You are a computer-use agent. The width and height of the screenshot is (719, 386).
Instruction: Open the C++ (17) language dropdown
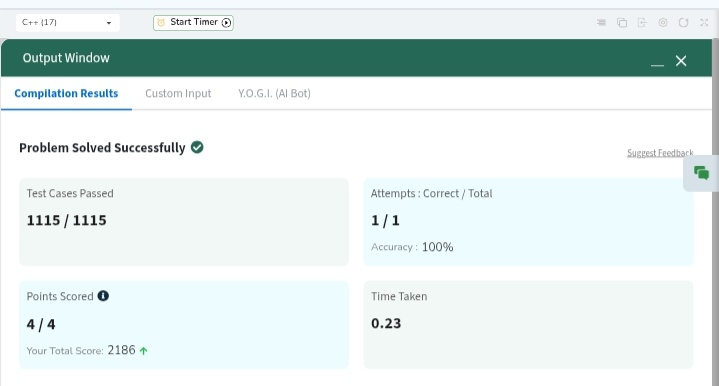[x=67, y=22]
